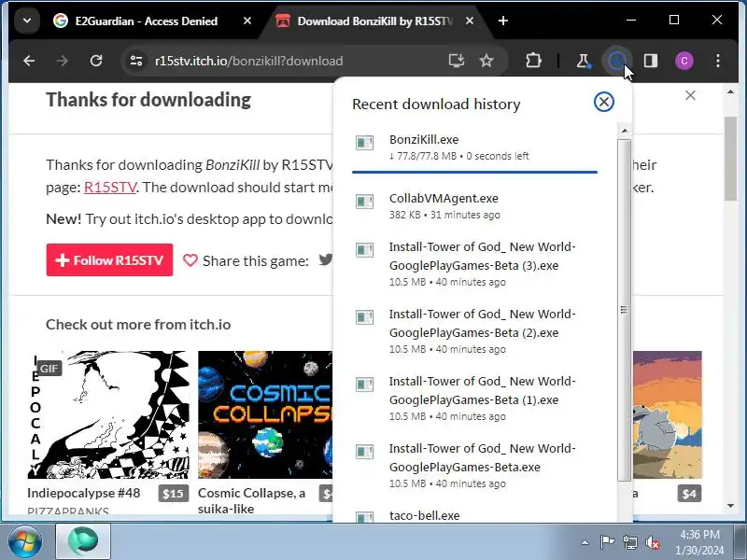Click download list scroll up arrow
The image size is (747, 560).
[x=625, y=131]
